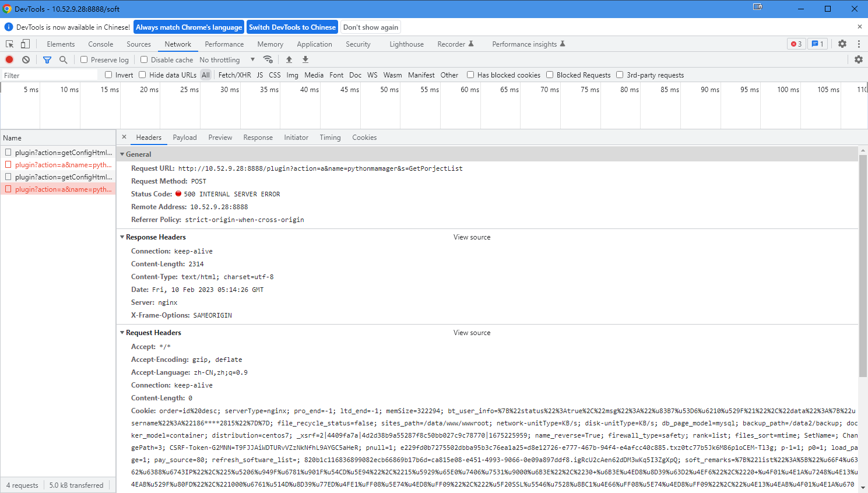
Task: Switch to the Sources tab
Action: tap(139, 44)
